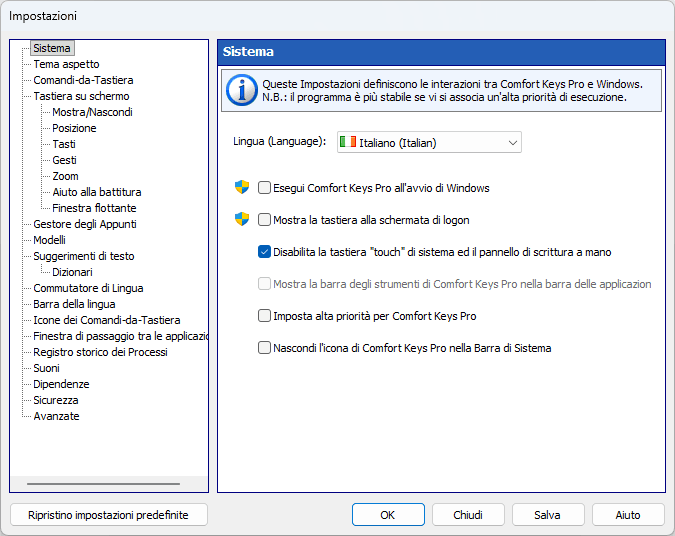Select Tastiera su schermo in tree
The width and height of the screenshot is (675, 536).
click(x=81, y=96)
